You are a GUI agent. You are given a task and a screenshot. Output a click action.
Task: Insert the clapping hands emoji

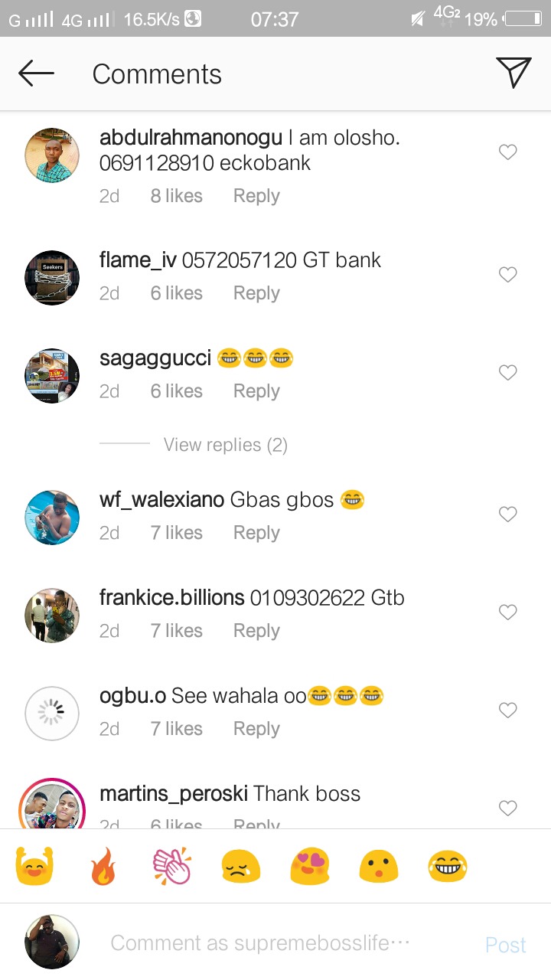coord(171,867)
